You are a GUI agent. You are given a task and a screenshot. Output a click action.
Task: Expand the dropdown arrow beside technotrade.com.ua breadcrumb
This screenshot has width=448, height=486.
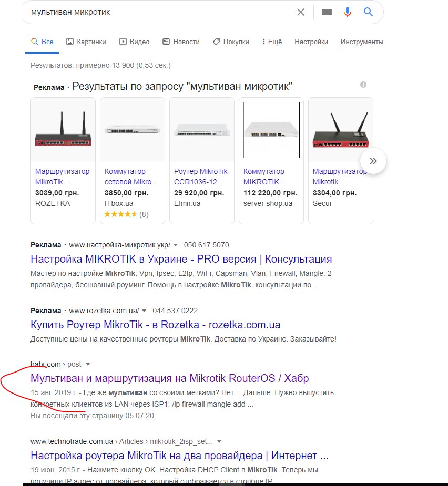point(219,442)
